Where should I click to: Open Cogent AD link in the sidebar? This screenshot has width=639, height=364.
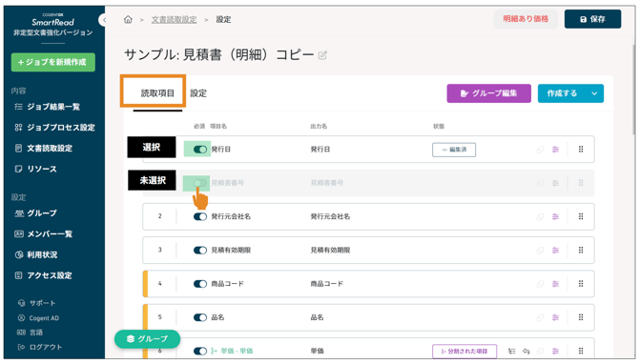tap(38, 318)
